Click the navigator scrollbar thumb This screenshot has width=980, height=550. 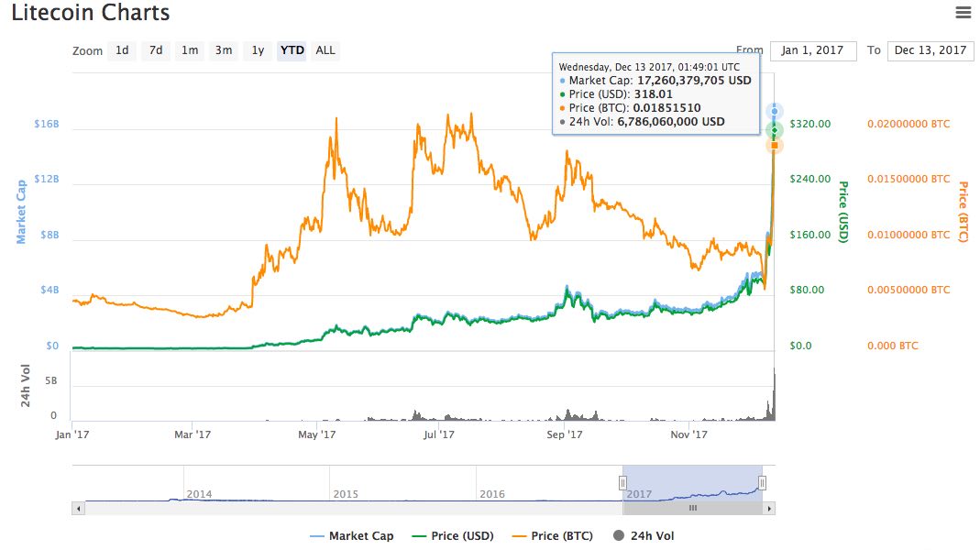(x=692, y=508)
